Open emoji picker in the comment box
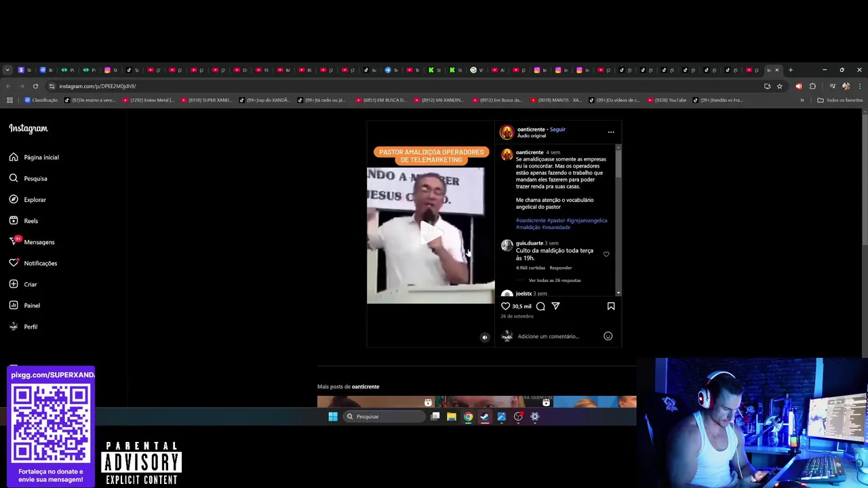The image size is (868, 488). (608, 336)
